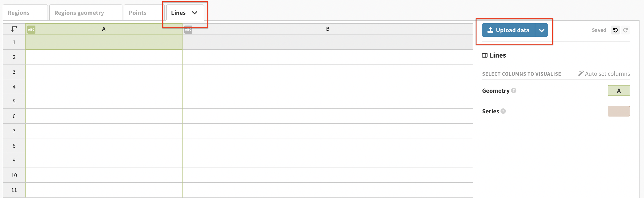Click the Upload data button
644x198 pixels.
(509, 30)
